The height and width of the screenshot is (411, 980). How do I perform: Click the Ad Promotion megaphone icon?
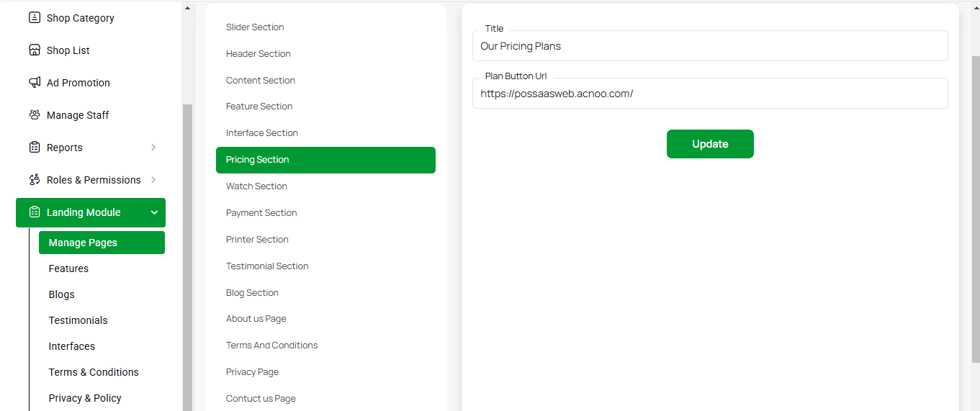click(35, 83)
